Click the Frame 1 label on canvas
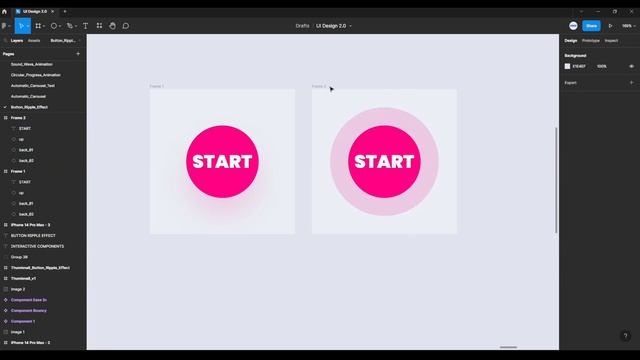This screenshot has height=360, width=640. pos(156,86)
